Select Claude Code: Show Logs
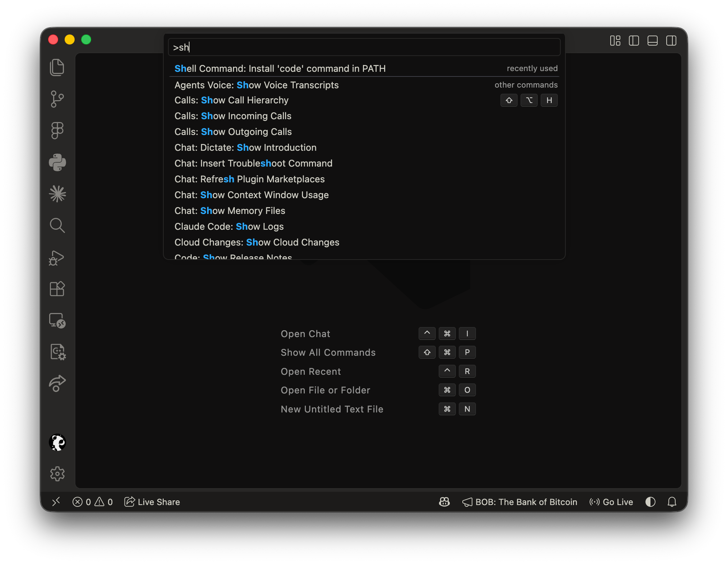Viewport: 728px width, 565px height. pos(364,227)
